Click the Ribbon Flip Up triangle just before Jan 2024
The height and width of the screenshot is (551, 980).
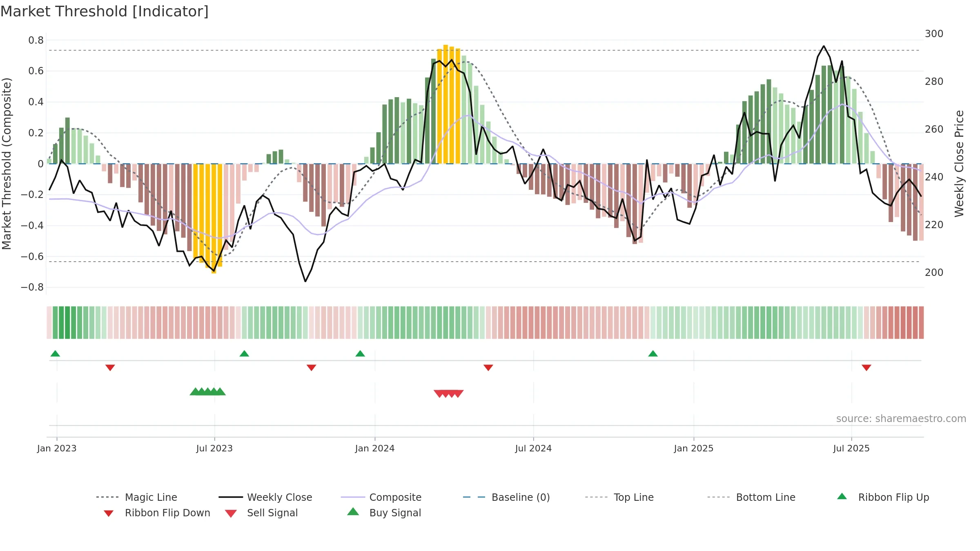360,353
